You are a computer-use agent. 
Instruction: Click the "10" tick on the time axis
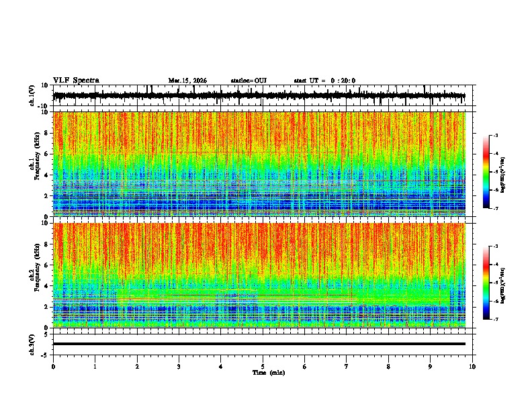(472, 367)
